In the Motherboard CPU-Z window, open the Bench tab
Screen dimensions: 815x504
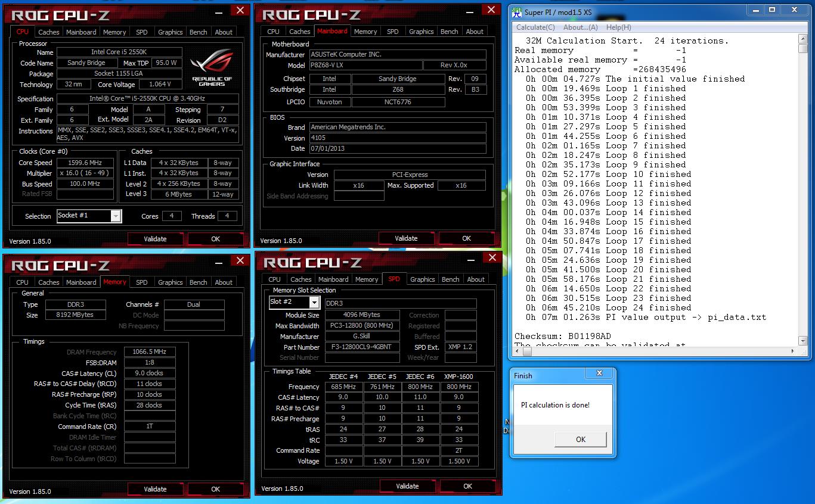(450, 32)
